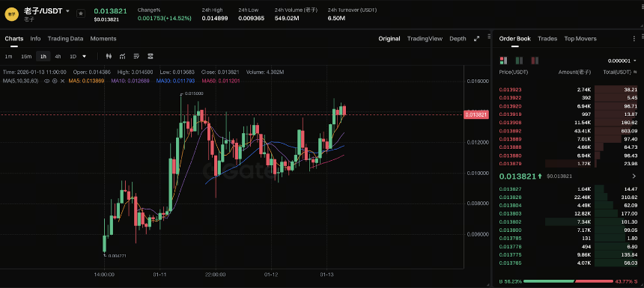
Task: Open the Charts tab
Action: [14, 39]
